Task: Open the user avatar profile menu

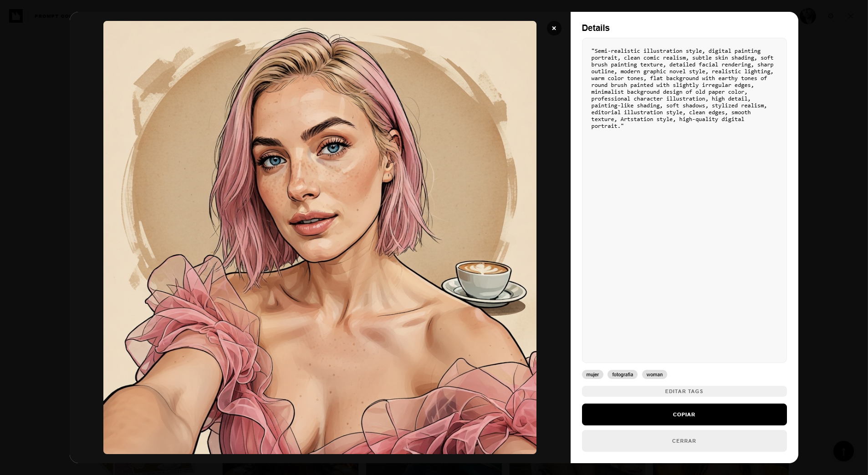Action: tap(808, 16)
